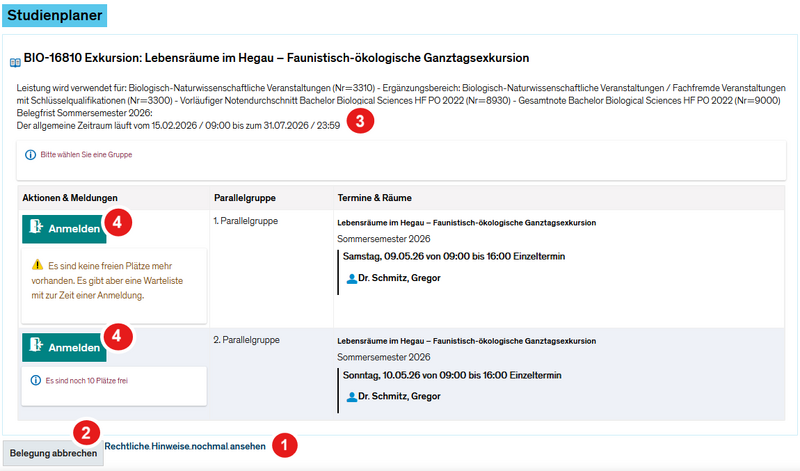The height and width of the screenshot is (471, 800).
Task: Click info icon next to 'Bitte wählen Sie eine Gruppe'
Action: [31, 155]
